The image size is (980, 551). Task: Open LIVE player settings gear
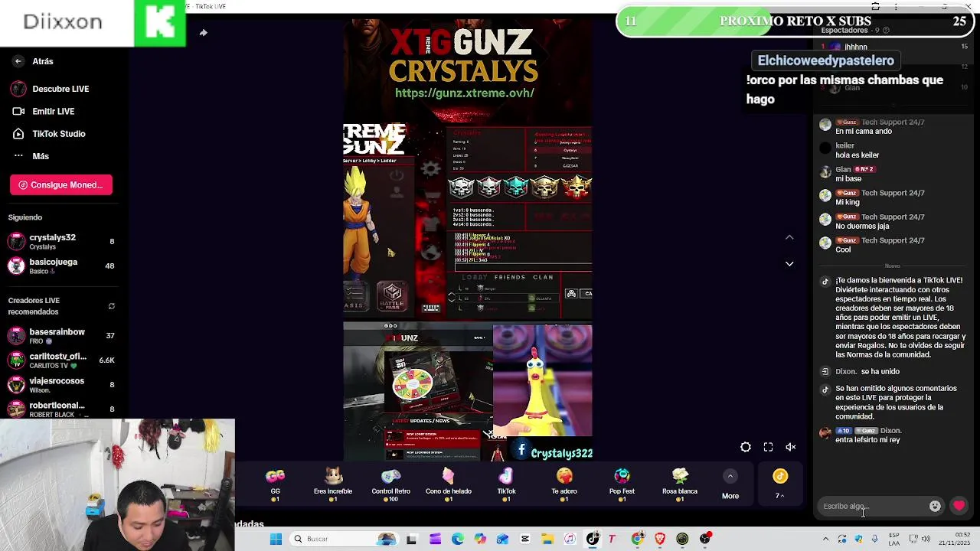(746, 447)
